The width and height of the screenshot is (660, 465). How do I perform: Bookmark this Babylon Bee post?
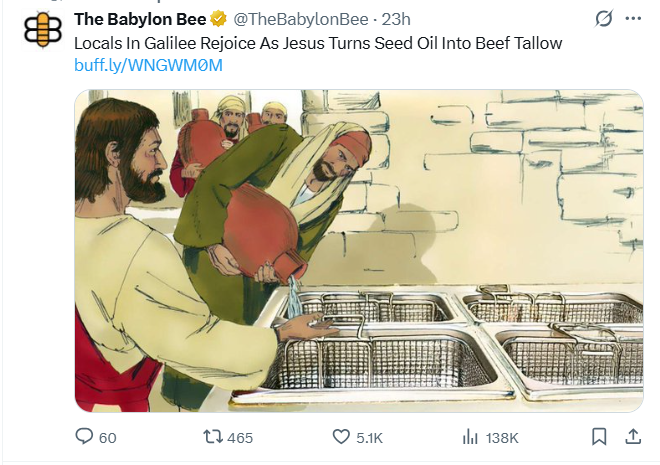tap(599, 437)
